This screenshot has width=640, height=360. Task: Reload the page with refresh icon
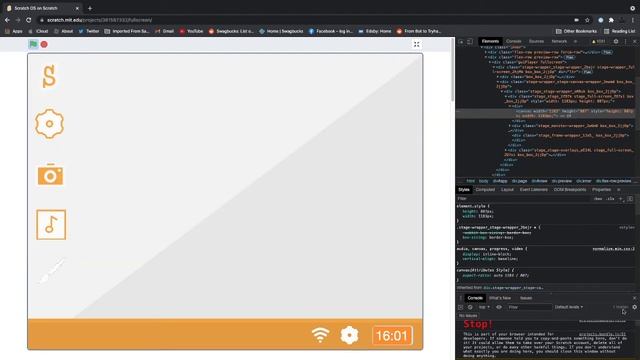tap(28, 20)
